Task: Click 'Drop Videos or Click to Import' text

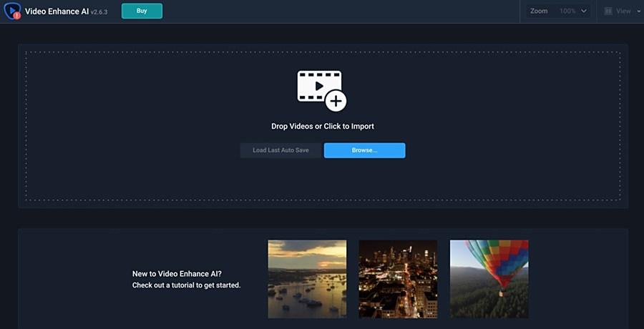Action: [x=323, y=127]
